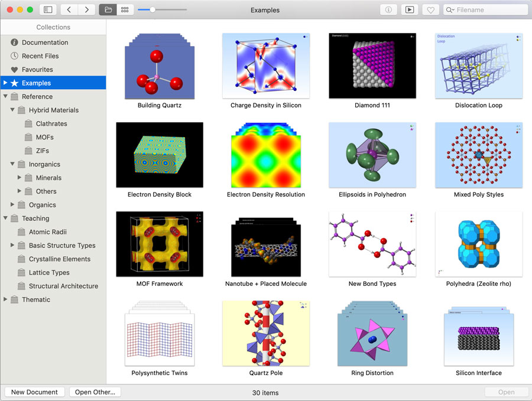Add to favourites with heart icon
Image resolution: width=532 pixels, height=401 pixels.
pyautogui.click(x=430, y=9)
